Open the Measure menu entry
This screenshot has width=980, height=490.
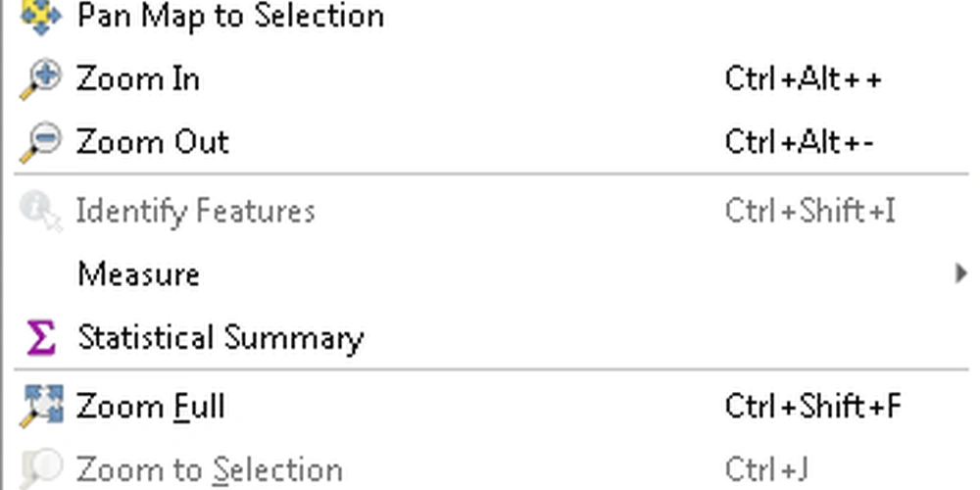[x=491, y=273]
